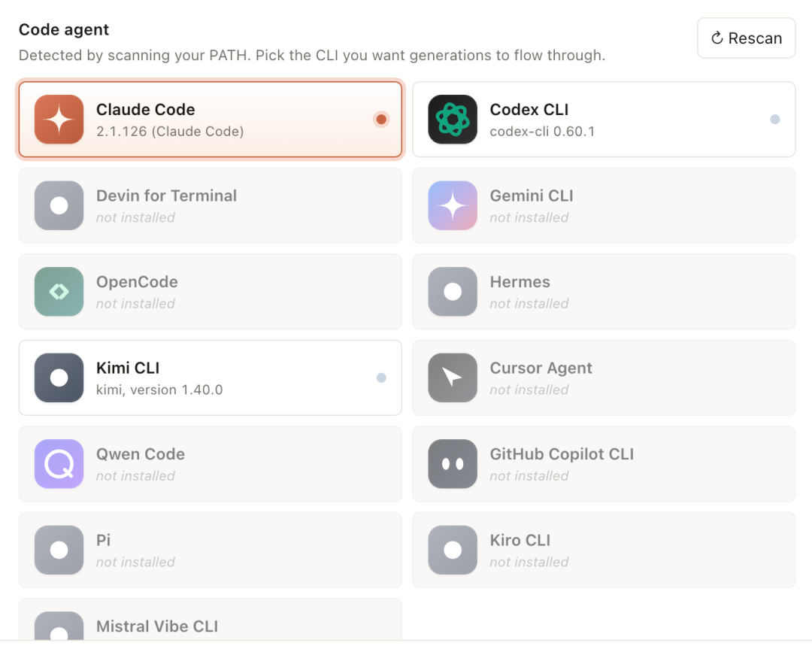812x646 pixels.
Task: Click the "Gemini CLI" card title
Action: point(532,196)
